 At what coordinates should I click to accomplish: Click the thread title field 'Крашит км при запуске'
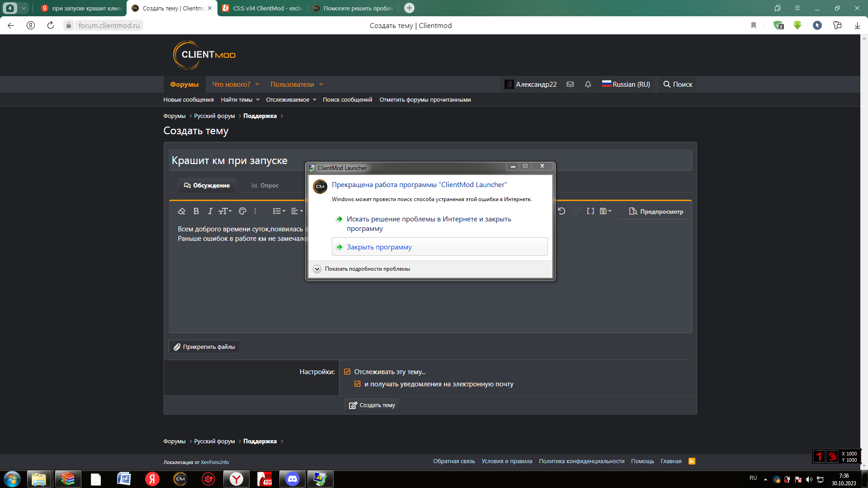(x=430, y=160)
